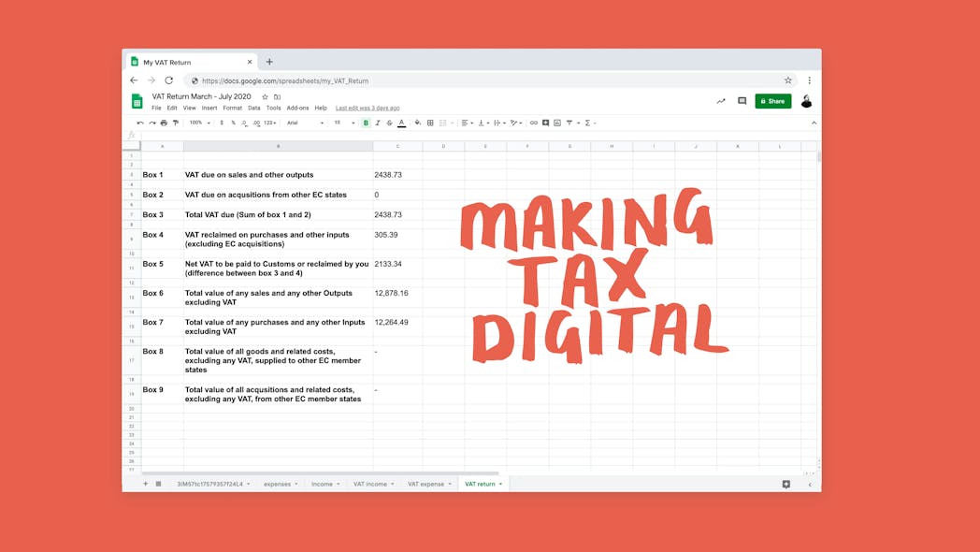Print the spreadsheet using the printer icon
The image size is (980, 552).
[164, 123]
